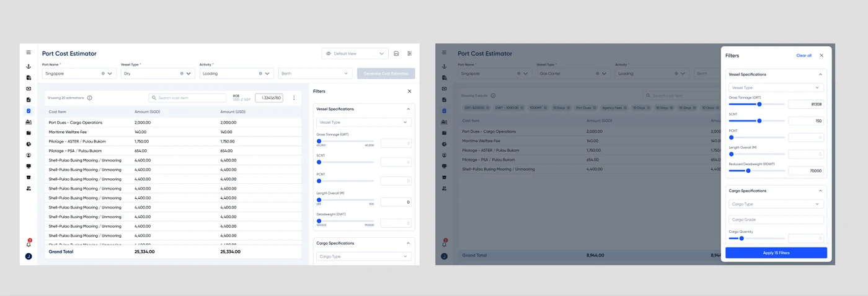Click the ROE value field 1.33456780
This screenshot has width=868, height=296.
(x=269, y=98)
